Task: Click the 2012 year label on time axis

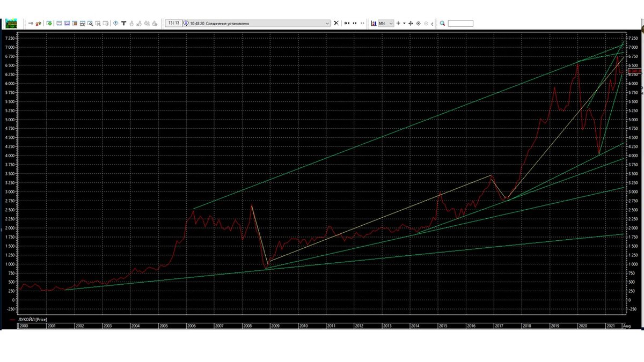Action: pos(358,326)
